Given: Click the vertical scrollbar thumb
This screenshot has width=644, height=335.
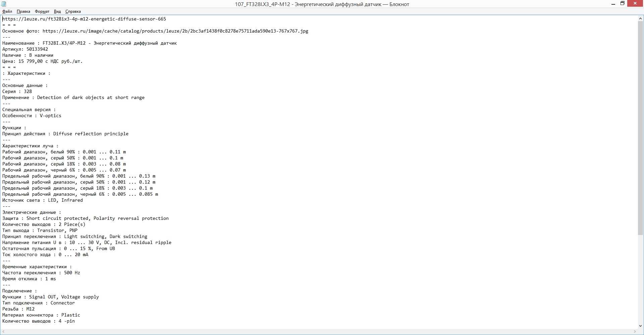Looking at the screenshot, I should tap(641, 128).
